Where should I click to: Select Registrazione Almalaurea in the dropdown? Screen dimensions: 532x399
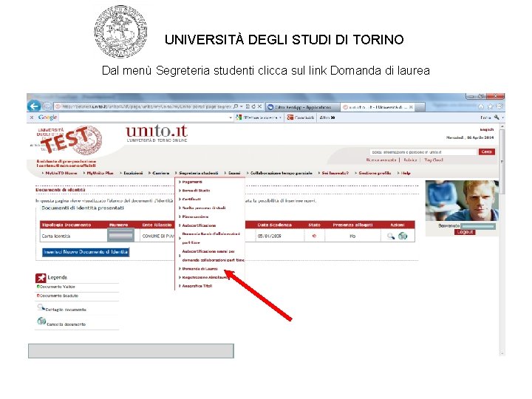[204, 278]
